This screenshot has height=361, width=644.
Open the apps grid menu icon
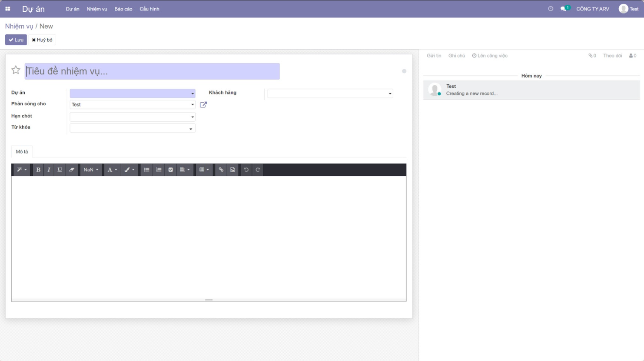click(x=8, y=9)
